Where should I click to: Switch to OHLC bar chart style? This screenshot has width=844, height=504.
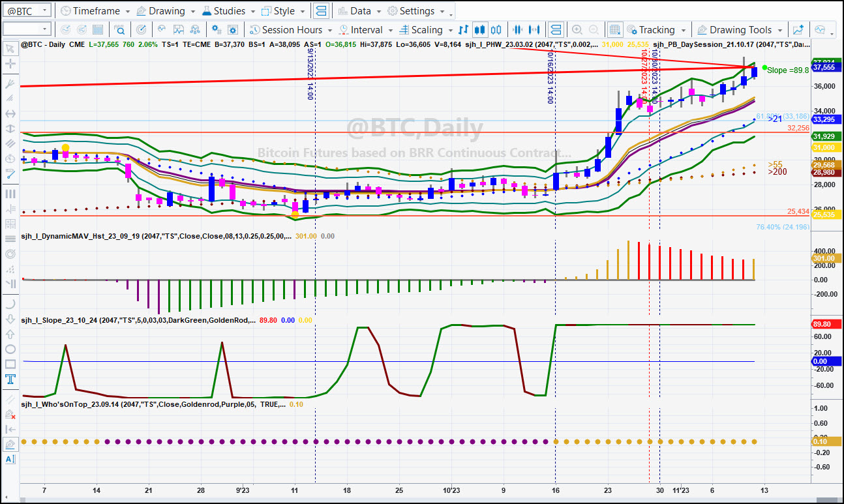point(464,30)
